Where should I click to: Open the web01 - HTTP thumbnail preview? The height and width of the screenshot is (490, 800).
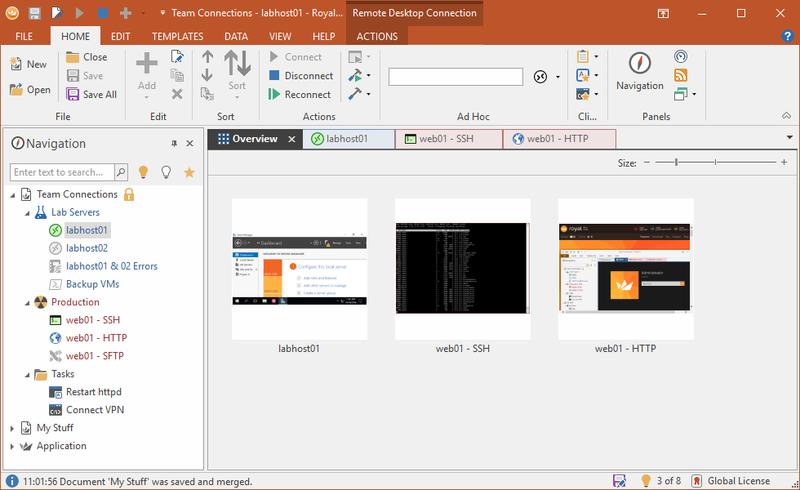pos(625,268)
